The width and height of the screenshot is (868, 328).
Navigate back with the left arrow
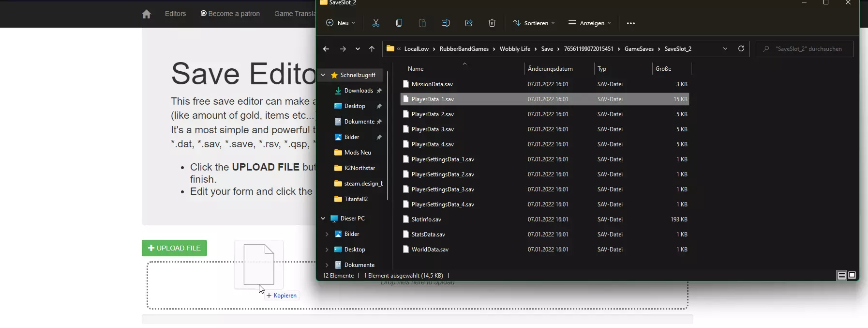[326, 49]
